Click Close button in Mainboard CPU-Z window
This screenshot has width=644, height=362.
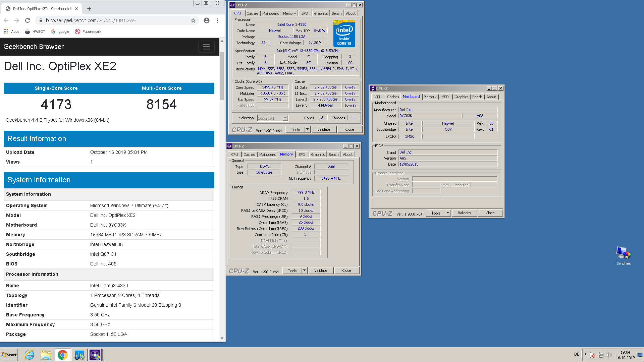coord(490,213)
